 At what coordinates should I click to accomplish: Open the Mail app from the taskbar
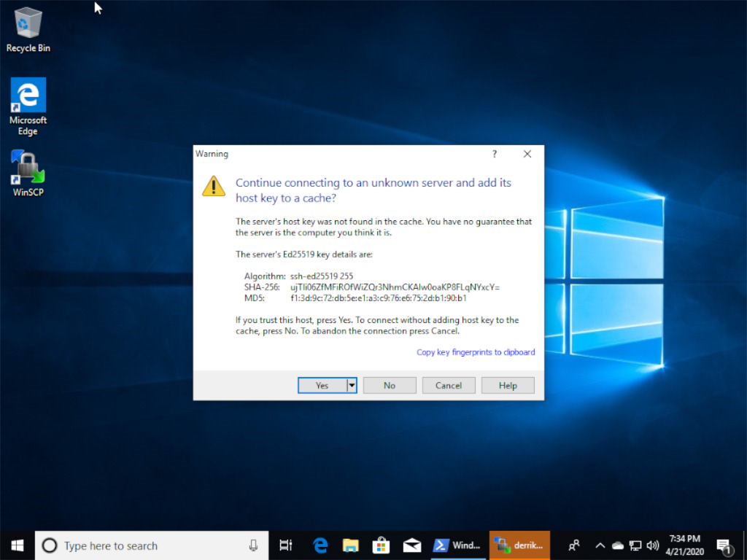click(411, 545)
